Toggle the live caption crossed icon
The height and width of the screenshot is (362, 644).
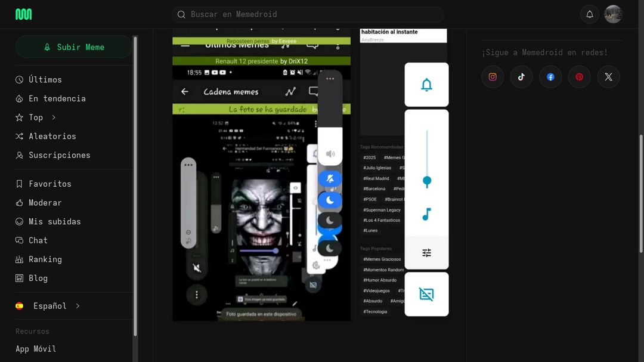pos(426,294)
